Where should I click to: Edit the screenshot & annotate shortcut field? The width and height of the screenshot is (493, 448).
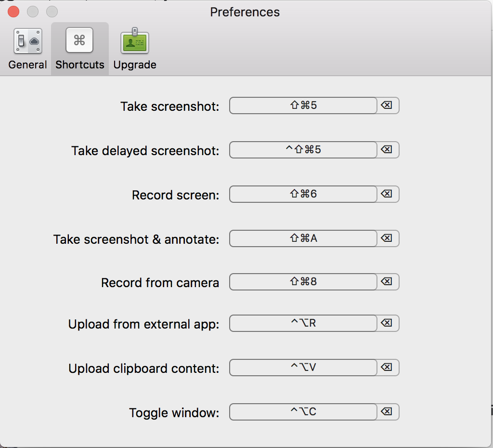(303, 238)
